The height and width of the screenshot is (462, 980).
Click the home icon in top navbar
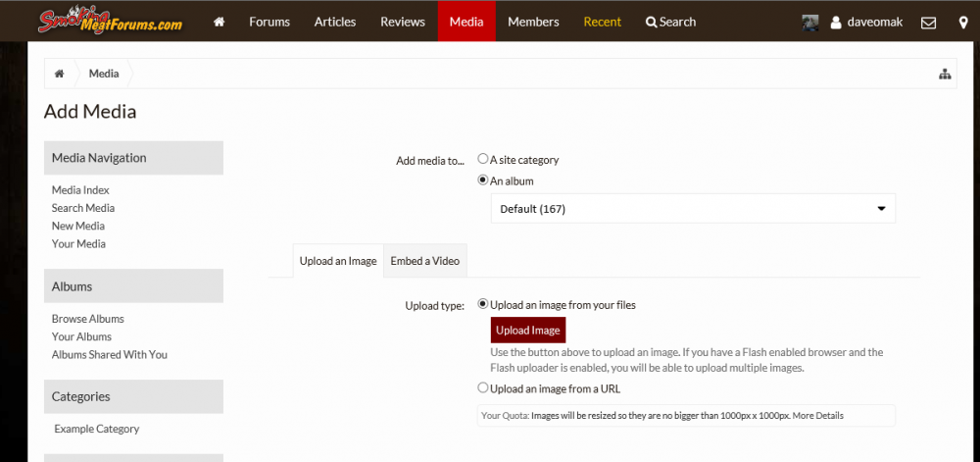(x=219, y=22)
